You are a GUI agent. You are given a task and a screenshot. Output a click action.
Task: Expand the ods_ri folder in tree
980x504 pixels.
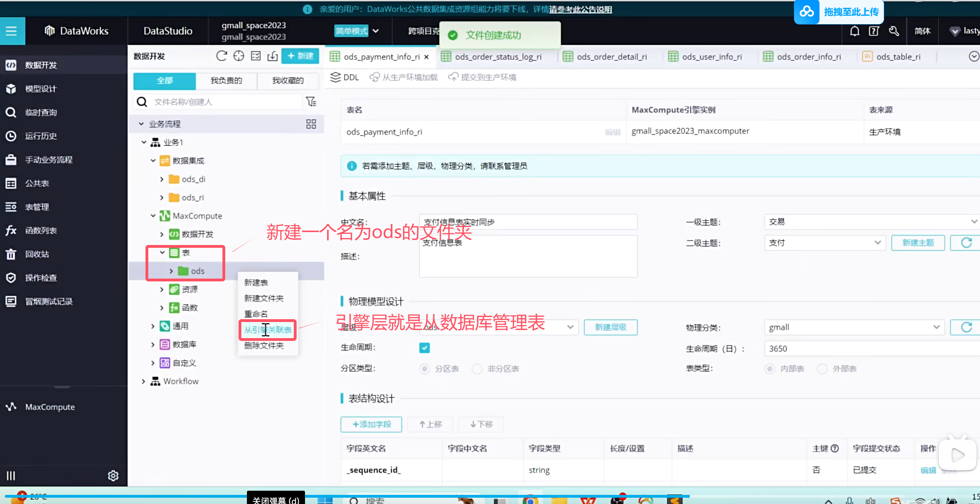[162, 197]
